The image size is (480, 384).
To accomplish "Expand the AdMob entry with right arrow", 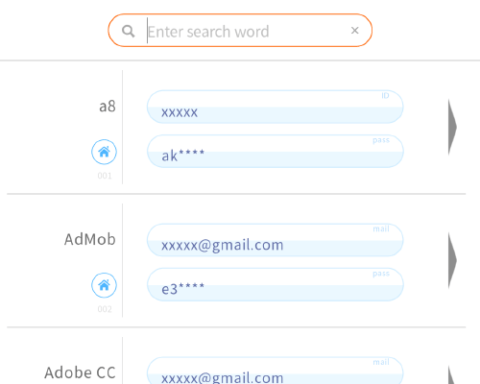I will pos(452,260).
